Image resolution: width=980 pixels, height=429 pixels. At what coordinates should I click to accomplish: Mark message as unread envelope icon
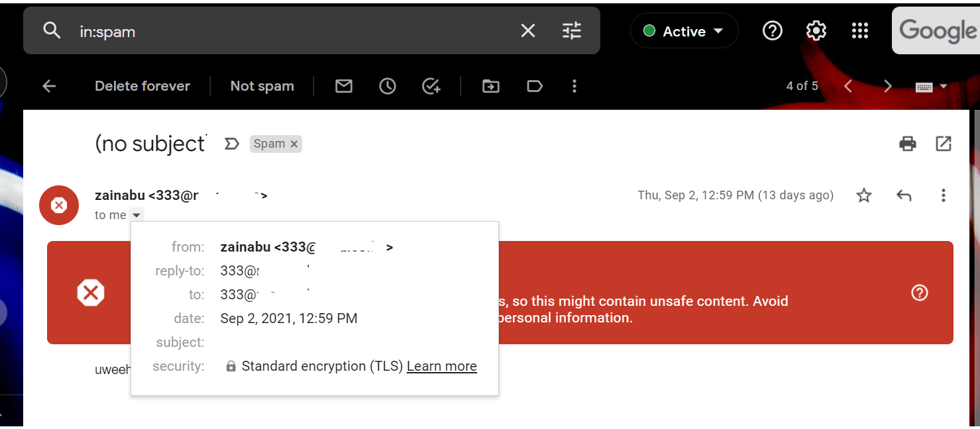pyautogui.click(x=343, y=86)
